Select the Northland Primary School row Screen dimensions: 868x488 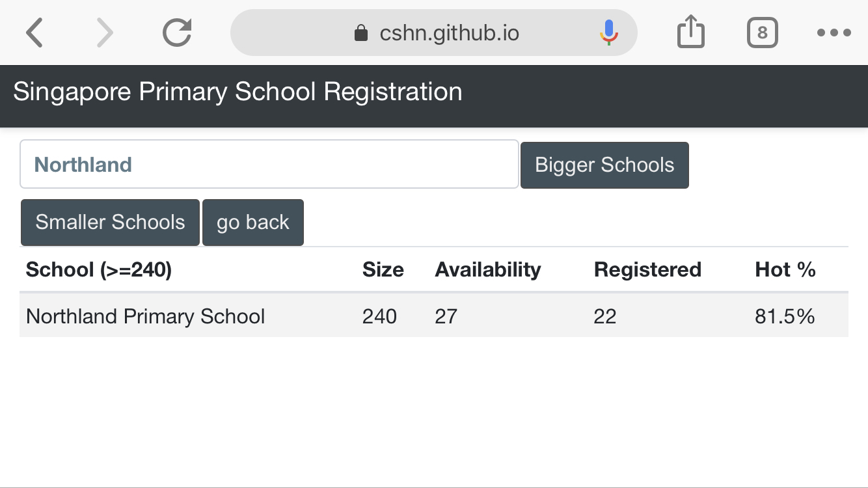(x=145, y=316)
